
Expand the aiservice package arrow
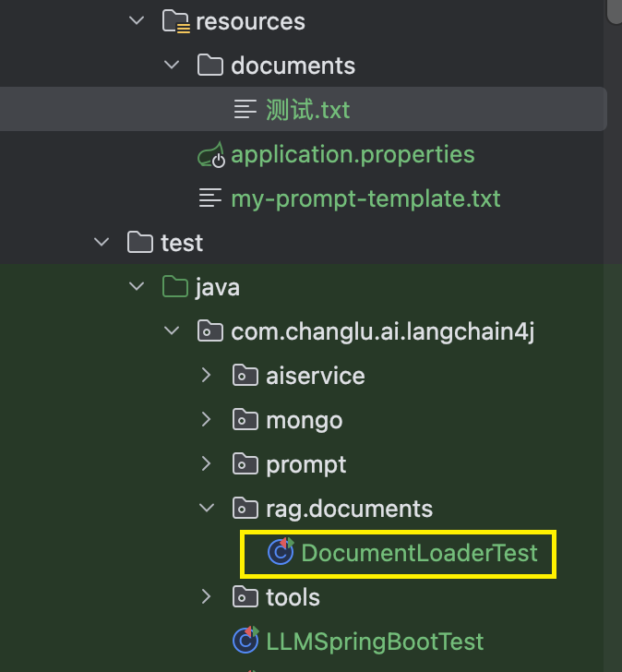(x=207, y=375)
